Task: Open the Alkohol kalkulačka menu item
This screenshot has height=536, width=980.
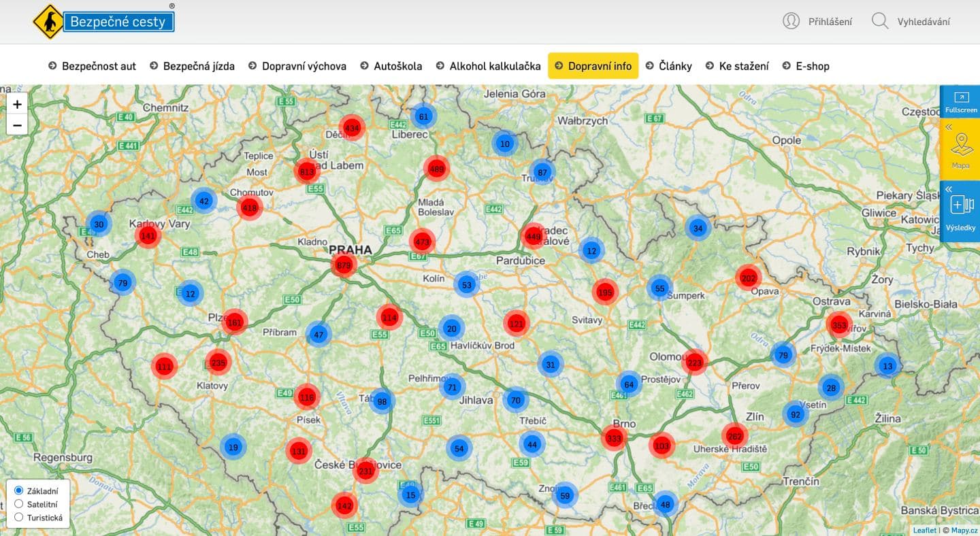Action: coord(495,66)
